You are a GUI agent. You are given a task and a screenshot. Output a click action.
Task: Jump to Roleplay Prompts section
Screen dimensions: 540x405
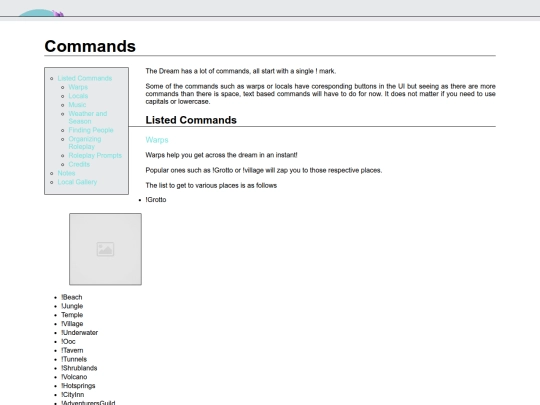(95, 155)
